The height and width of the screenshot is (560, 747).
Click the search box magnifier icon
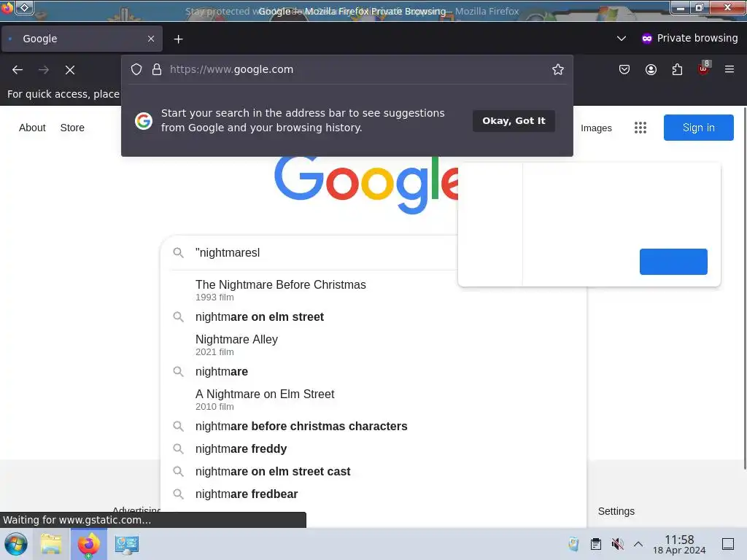click(178, 253)
